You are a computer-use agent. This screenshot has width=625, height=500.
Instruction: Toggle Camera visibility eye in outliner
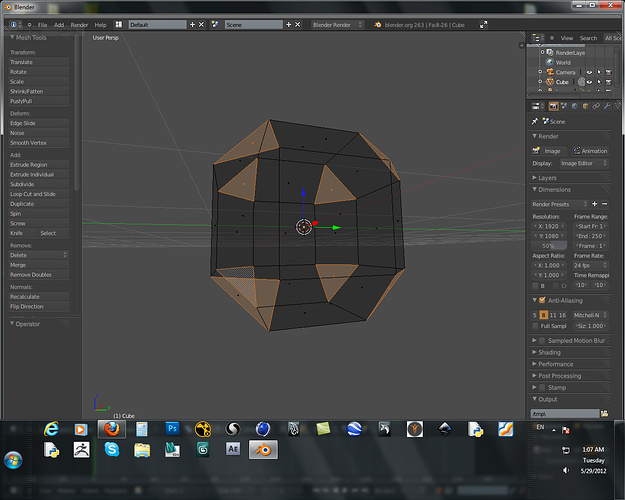(589, 72)
